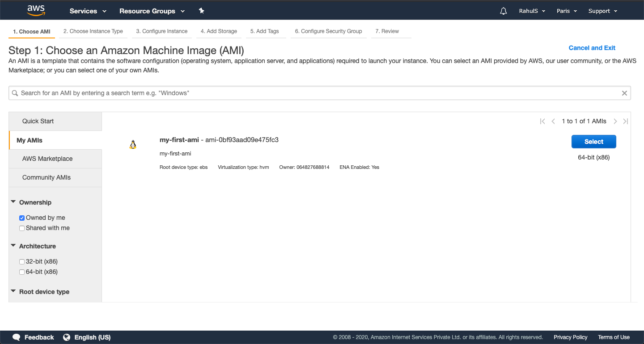Go to last page using pagination arrow
The width and height of the screenshot is (644, 344).
[x=626, y=121]
